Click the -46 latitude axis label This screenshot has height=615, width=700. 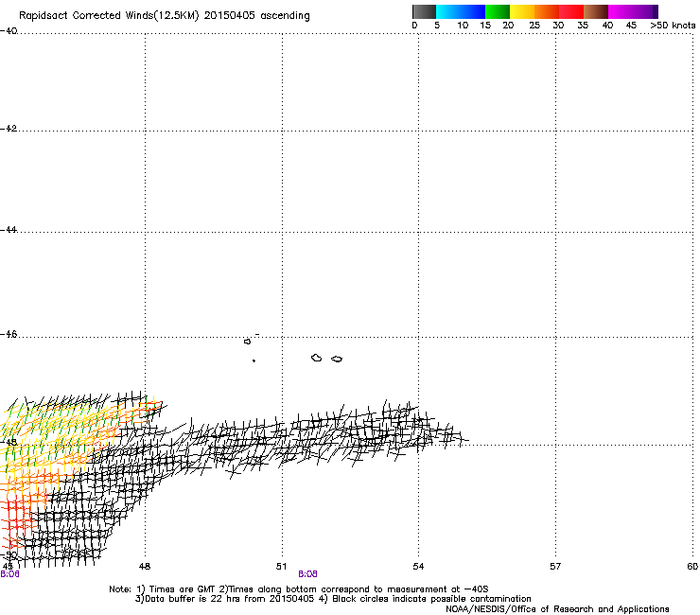(x=9, y=335)
